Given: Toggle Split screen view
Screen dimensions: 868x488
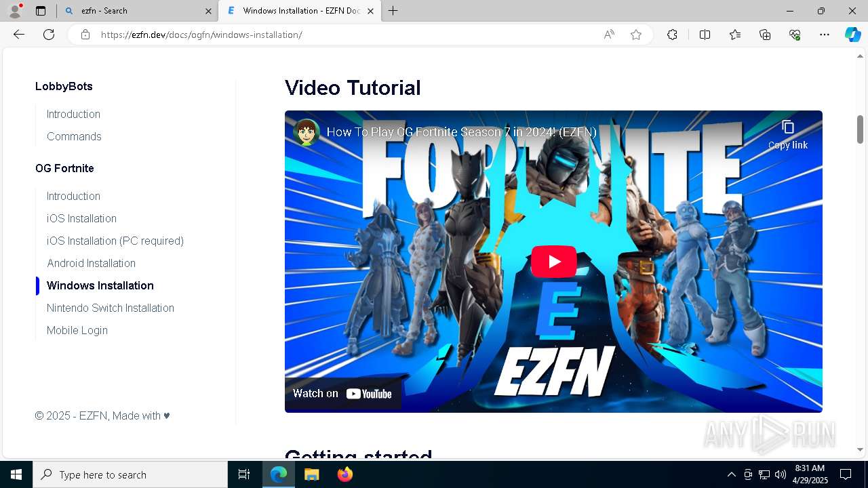Looking at the screenshot, I should (705, 35).
